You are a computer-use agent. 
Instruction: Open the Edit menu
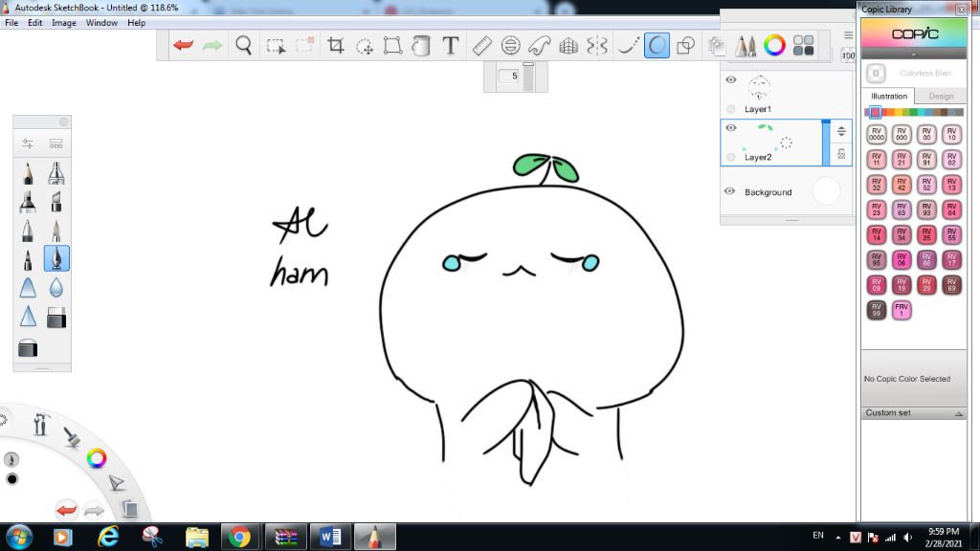point(35,23)
